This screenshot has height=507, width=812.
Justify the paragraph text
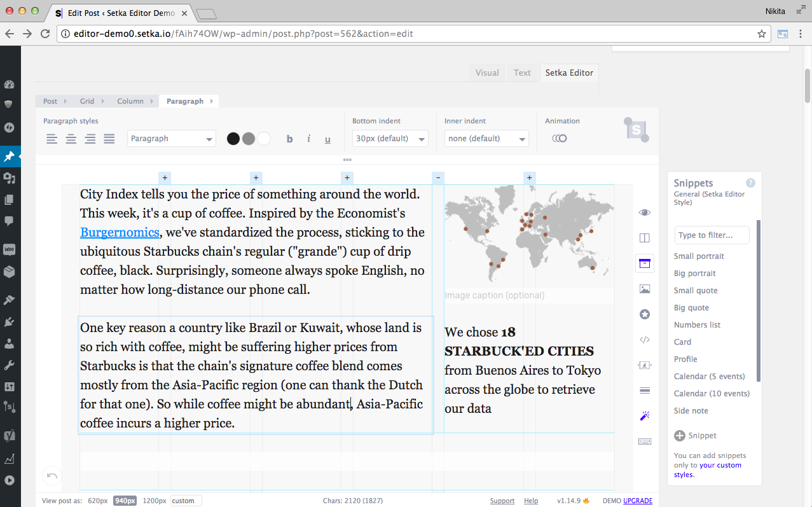(x=109, y=139)
